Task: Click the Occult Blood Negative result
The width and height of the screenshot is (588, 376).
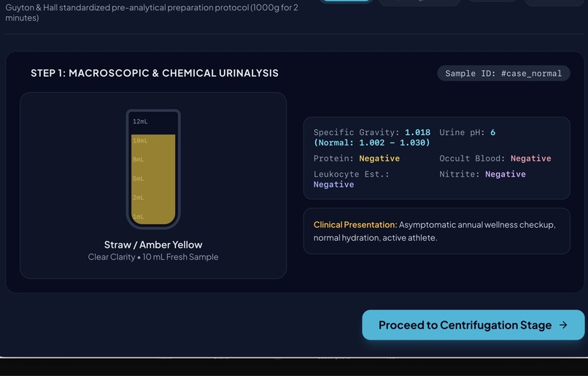Action: tap(530, 158)
